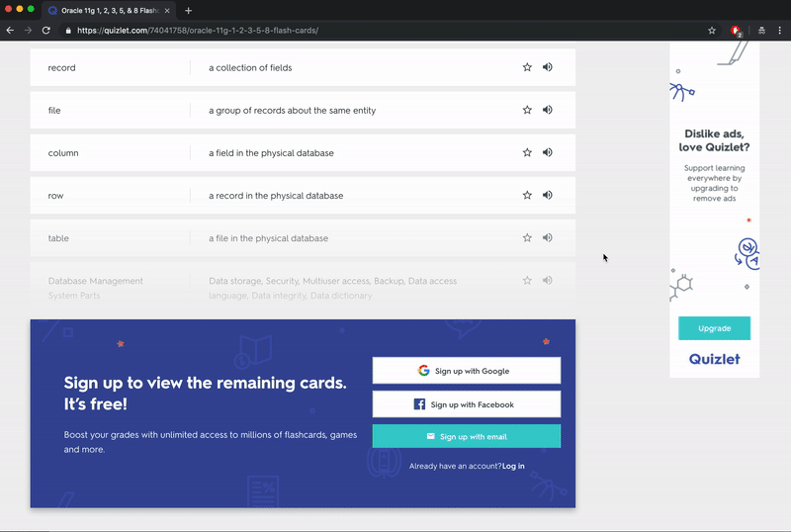Open a new browser tab
This screenshot has height=532, width=791.
[188, 10]
